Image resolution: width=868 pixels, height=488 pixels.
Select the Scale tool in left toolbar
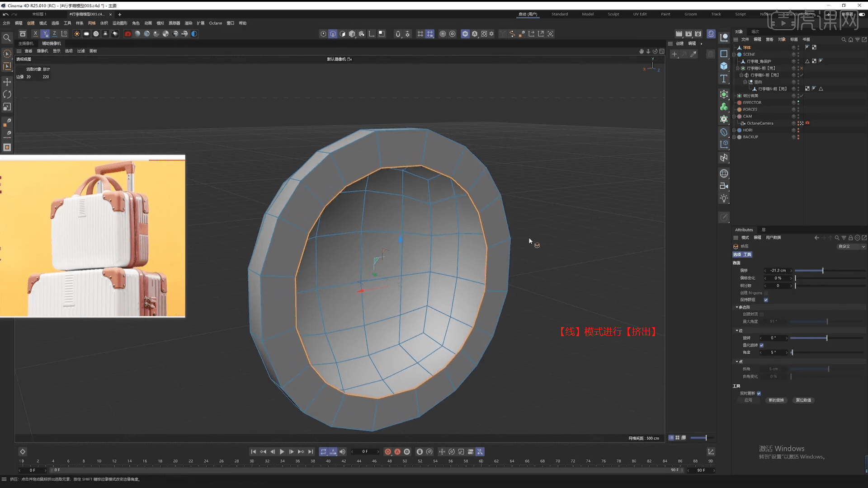coord(7,107)
